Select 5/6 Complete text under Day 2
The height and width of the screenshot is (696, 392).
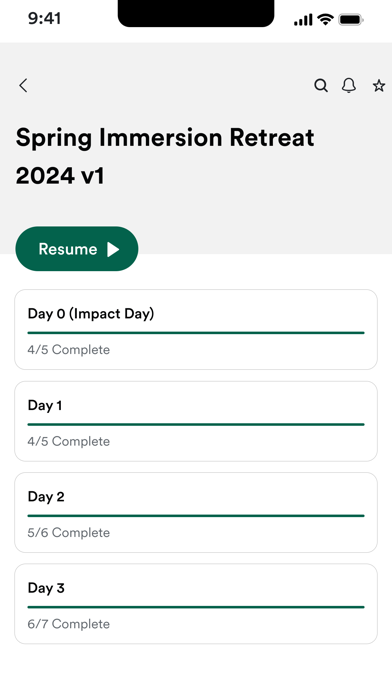[68, 533]
